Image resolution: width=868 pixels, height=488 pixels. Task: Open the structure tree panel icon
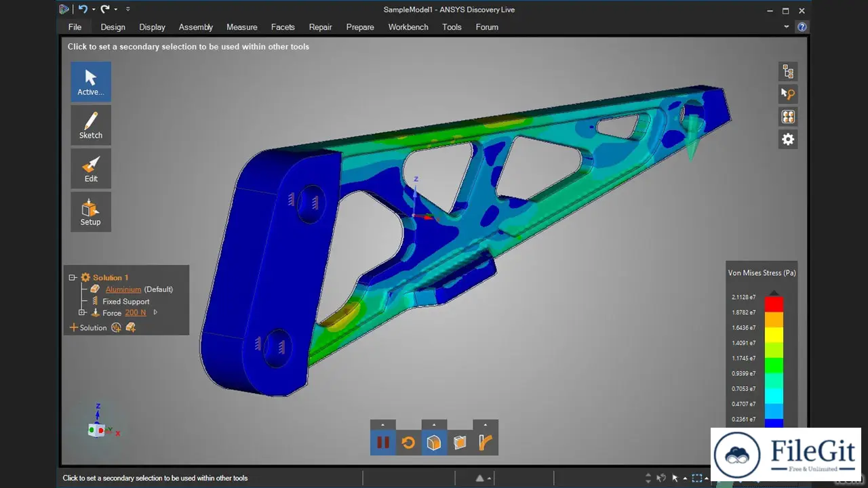[788, 71]
